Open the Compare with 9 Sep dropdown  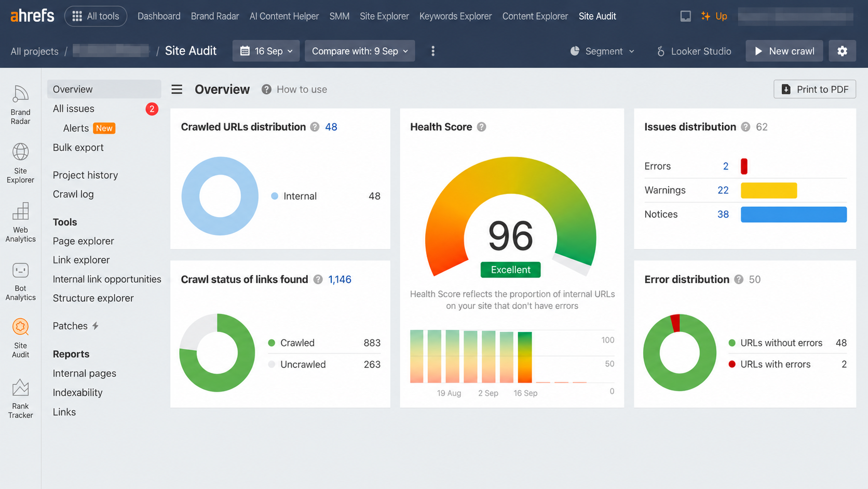point(360,51)
